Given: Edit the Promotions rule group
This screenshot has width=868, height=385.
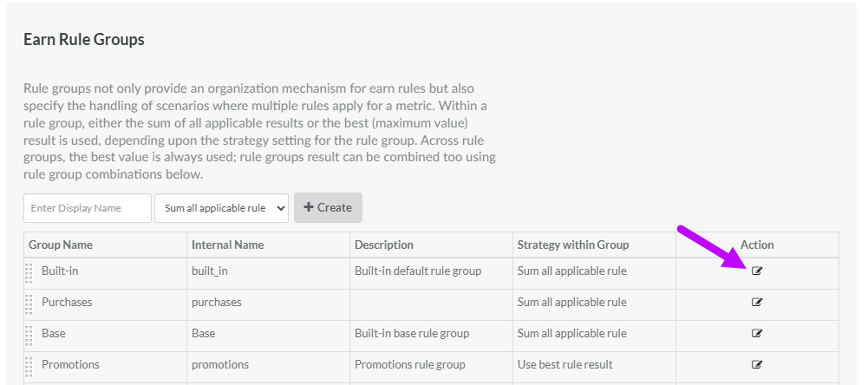Looking at the screenshot, I should 757,364.
